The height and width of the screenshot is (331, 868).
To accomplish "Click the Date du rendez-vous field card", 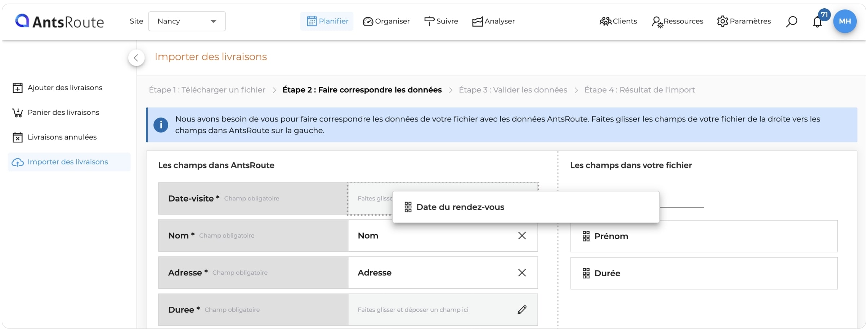I will coord(526,207).
